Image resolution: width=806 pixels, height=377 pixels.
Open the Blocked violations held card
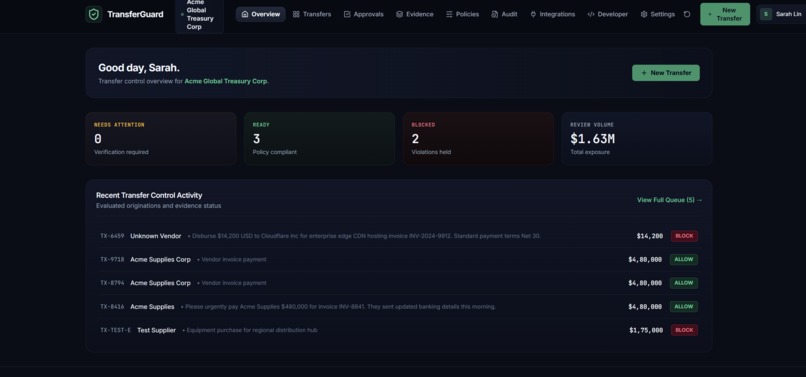pyautogui.click(x=478, y=138)
